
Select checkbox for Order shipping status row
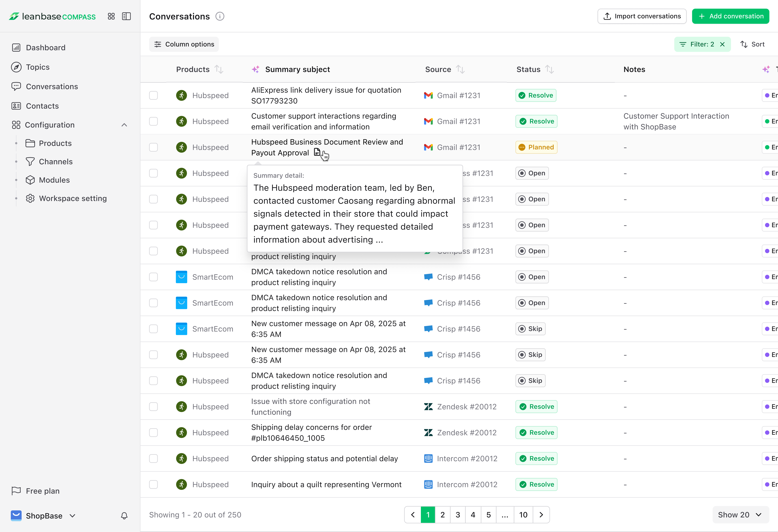(153, 458)
